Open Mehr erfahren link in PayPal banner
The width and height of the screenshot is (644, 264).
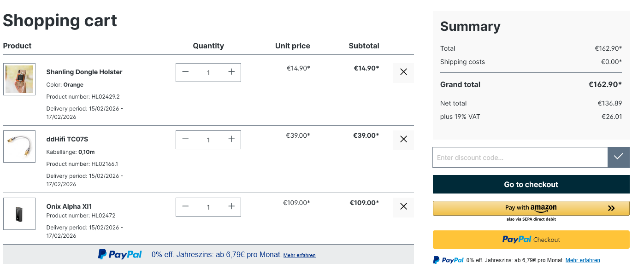tap(299, 255)
